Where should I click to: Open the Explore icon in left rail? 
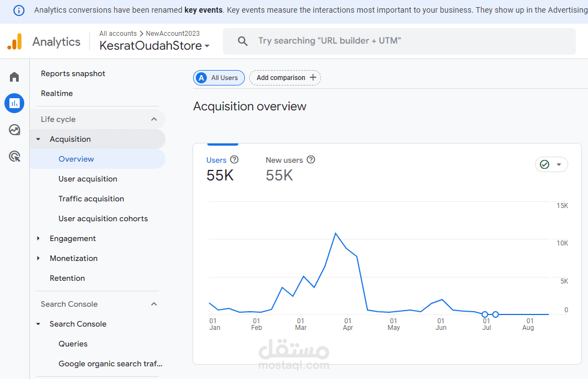click(x=14, y=130)
